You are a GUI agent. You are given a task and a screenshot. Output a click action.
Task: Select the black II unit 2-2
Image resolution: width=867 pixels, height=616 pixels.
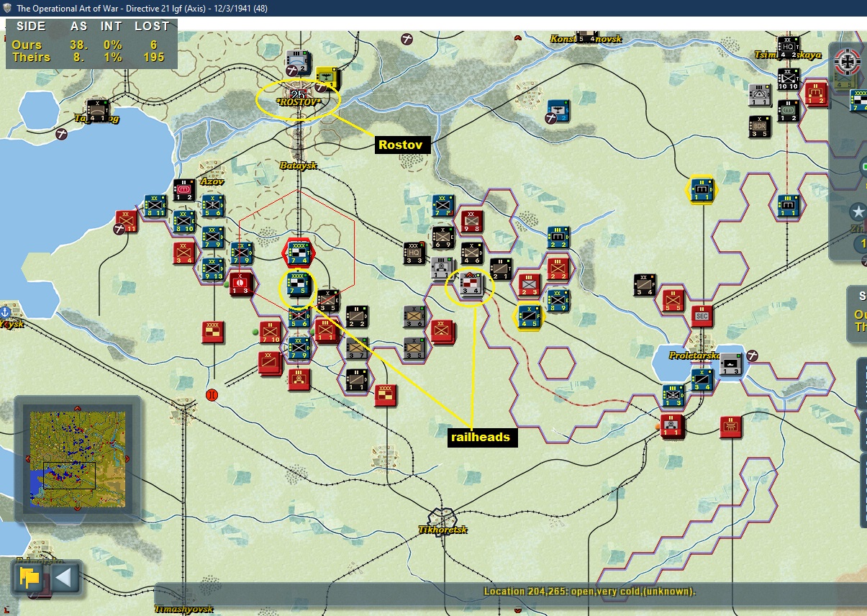point(357,316)
